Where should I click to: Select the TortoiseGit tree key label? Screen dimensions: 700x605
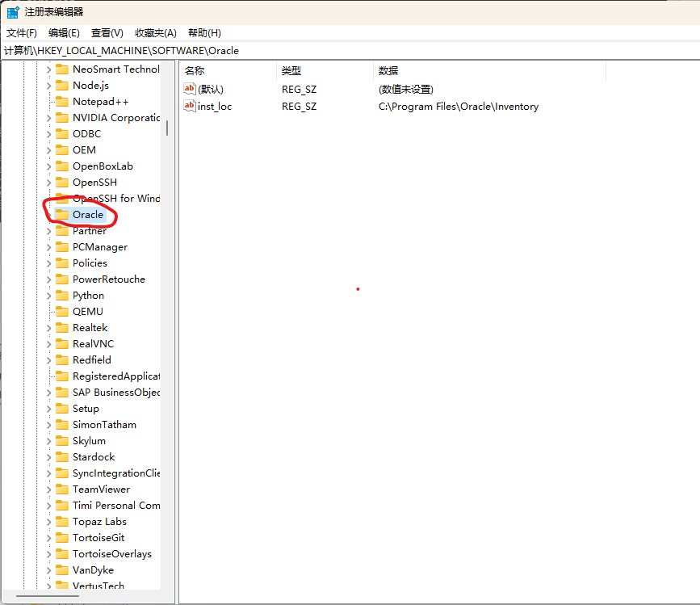[x=99, y=538]
